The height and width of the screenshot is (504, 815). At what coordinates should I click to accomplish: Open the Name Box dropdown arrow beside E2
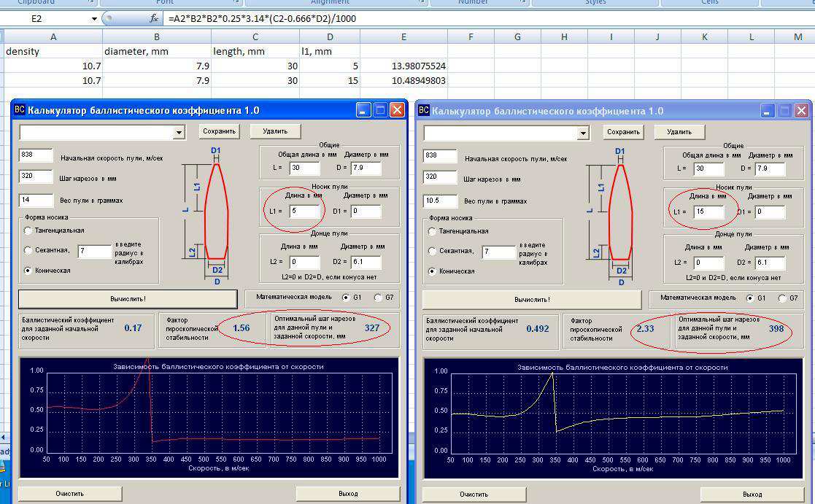coord(95,18)
